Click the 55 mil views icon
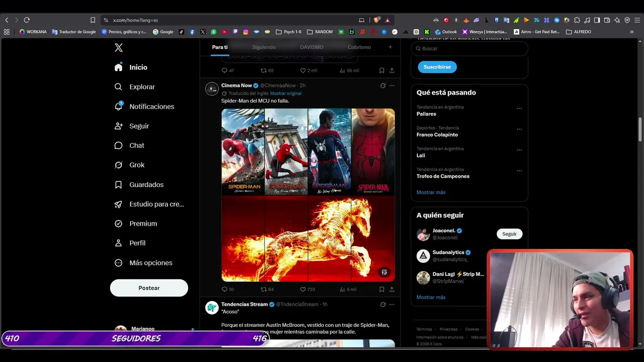 point(342,70)
